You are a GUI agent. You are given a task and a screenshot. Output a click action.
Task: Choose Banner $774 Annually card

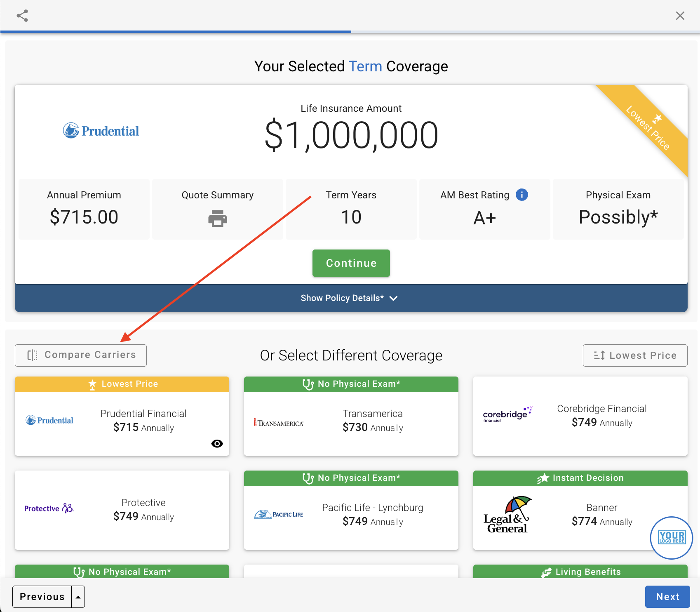(x=580, y=510)
